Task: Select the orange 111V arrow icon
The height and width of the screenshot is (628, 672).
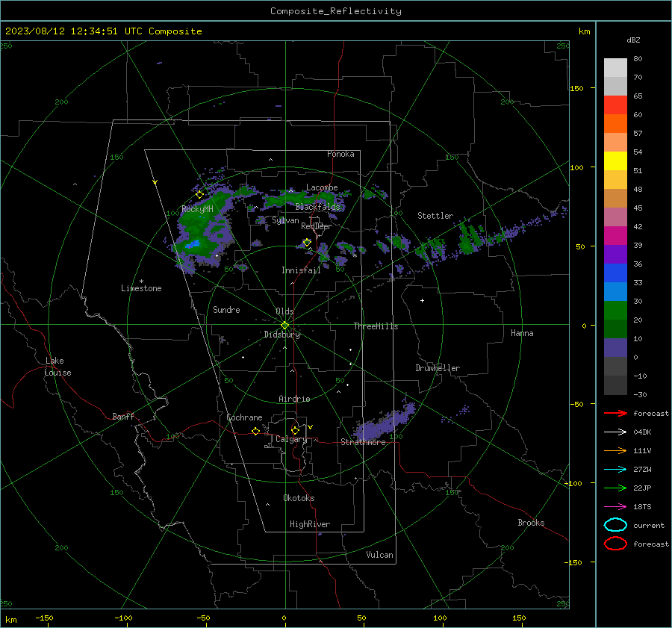Action: click(x=615, y=450)
